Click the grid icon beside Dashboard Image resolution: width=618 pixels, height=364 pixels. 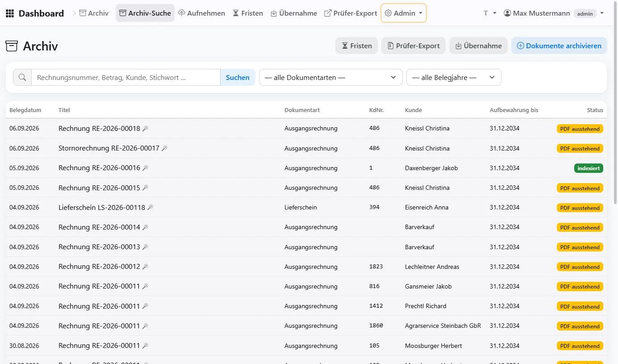click(x=10, y=13)
